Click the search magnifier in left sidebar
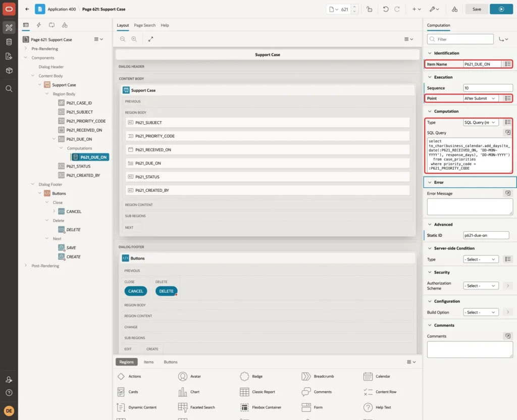 pyautogui.click(x=9, y=89)
